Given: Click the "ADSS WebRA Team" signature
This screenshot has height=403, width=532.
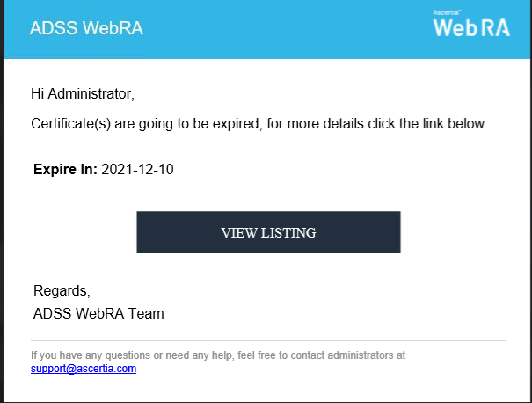Looking at the screenshot, I should (98, 313).
